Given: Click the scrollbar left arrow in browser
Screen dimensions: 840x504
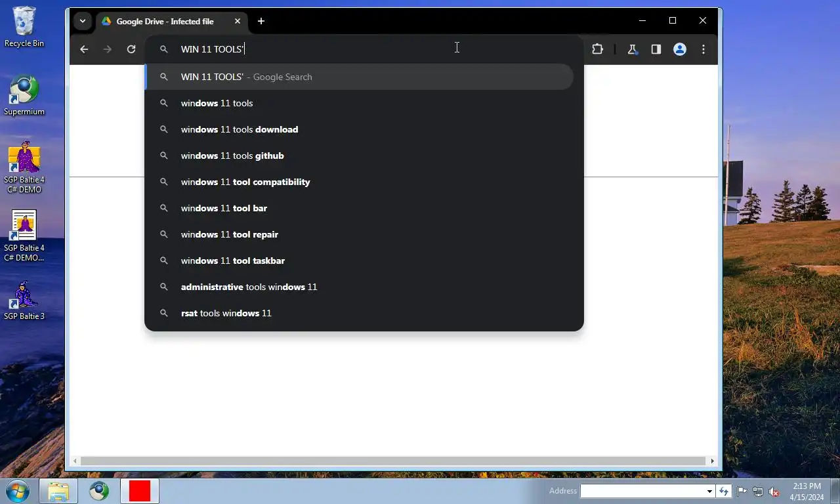Looking at the screenshot, I should click(x=75, y=461).
